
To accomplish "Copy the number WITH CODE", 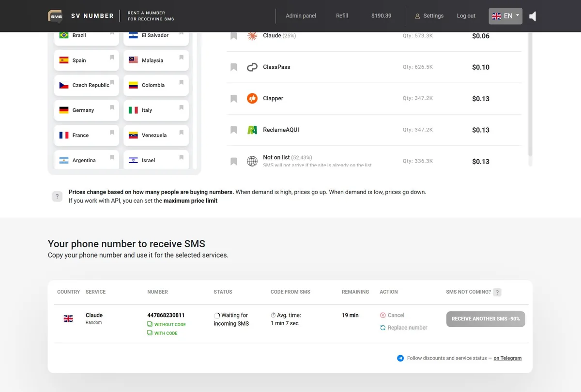I will pyautogui.click(x=162, y=333).
